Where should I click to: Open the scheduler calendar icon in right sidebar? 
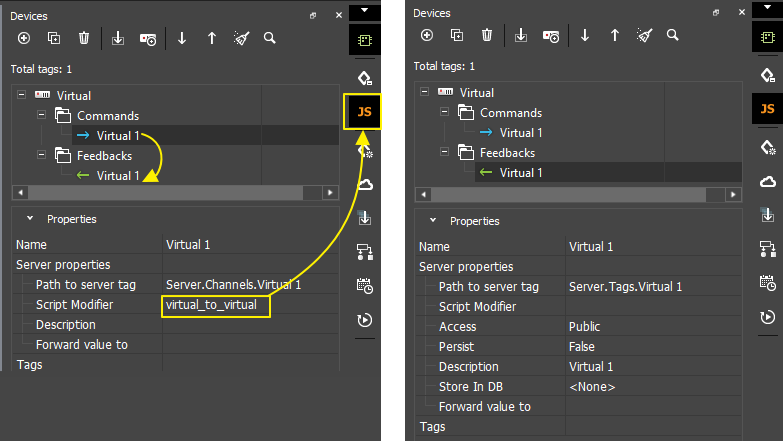768,283
